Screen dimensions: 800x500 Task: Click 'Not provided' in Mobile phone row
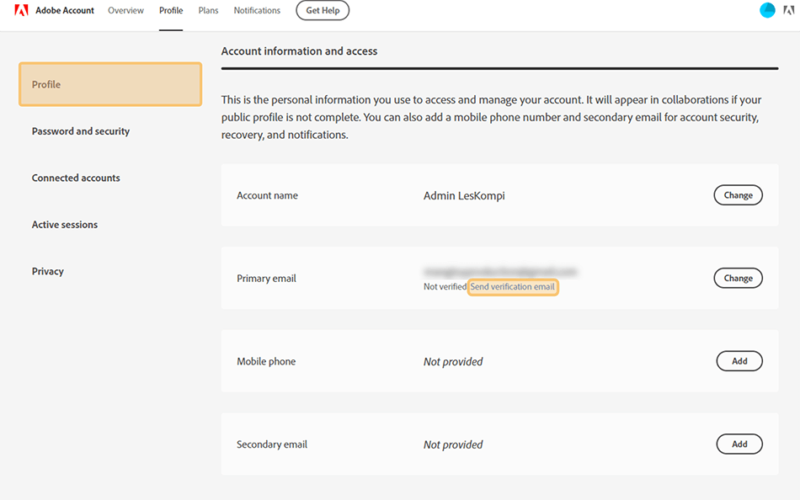(453, 362)
